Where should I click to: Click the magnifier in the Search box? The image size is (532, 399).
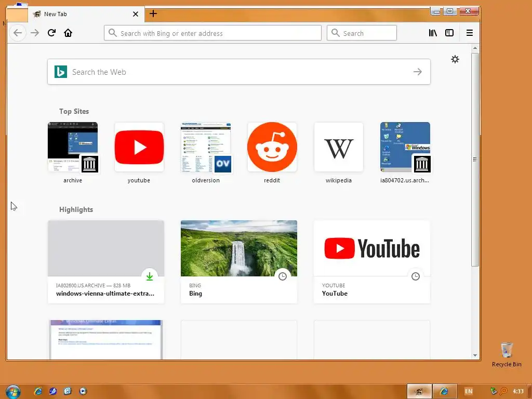coord(335,33)
